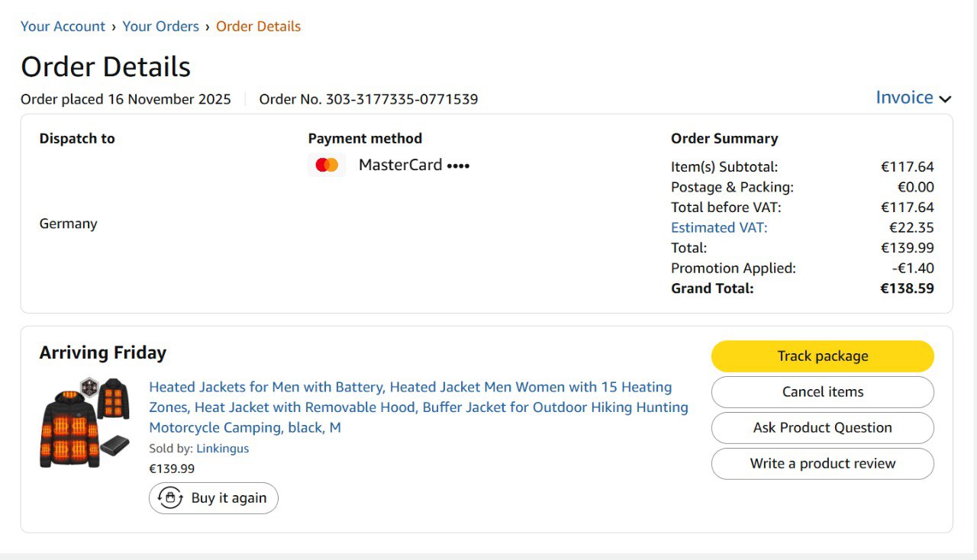The image size is (977, 560).
Task: Open the heated jacket product thumbnail
Action: coord(84,422)
